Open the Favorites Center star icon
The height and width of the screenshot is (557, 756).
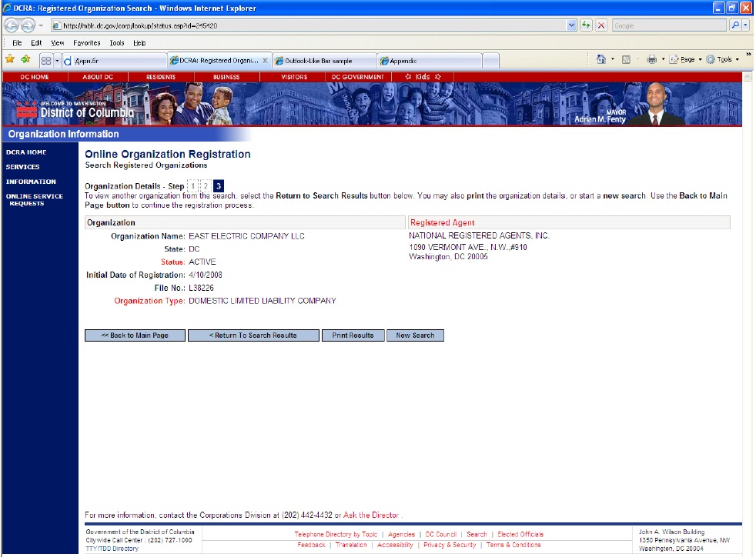point(10,60)
